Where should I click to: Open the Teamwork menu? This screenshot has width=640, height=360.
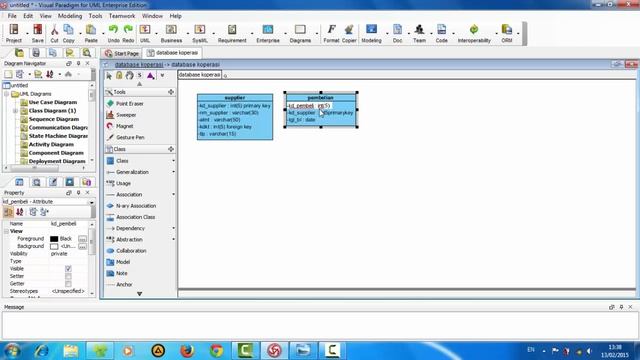point(122,16)
